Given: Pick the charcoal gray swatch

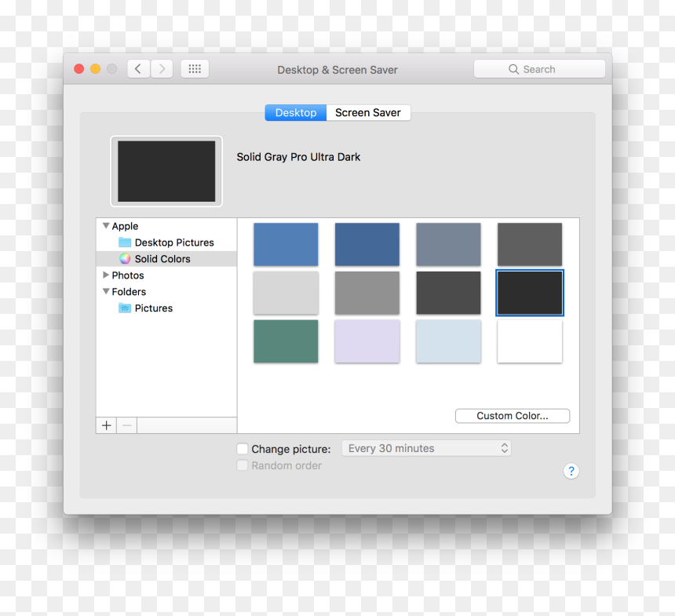Looking at the screenshot, I should point(449,293).
